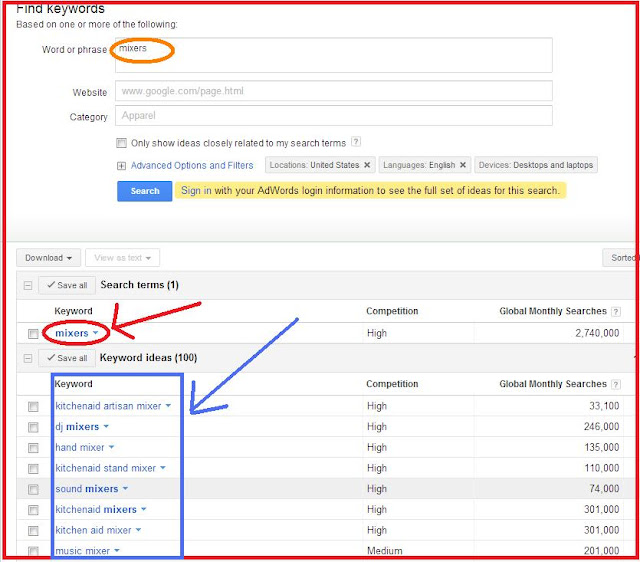Open the Download dropdown

pos(48,258)
